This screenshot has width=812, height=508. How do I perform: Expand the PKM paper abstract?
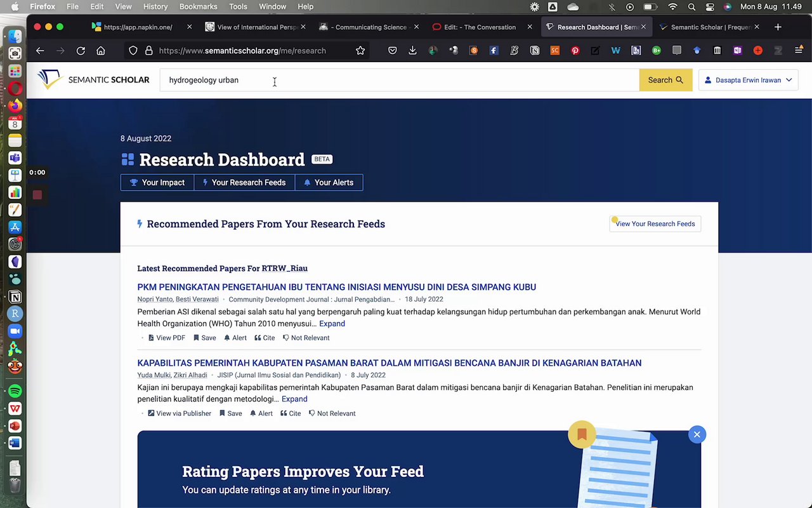coord(332,324)
